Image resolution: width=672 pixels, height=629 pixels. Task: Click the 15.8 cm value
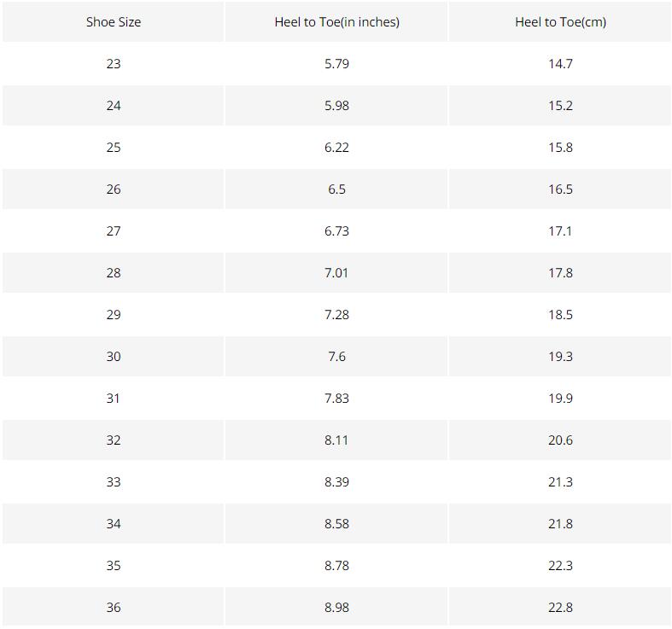tap(560, 148)
